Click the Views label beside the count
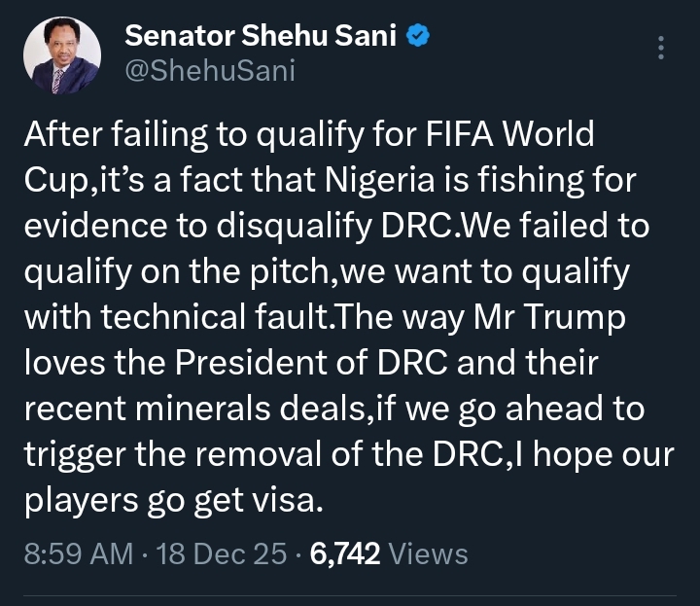This screenshot has height=606, width=700. 428,554
